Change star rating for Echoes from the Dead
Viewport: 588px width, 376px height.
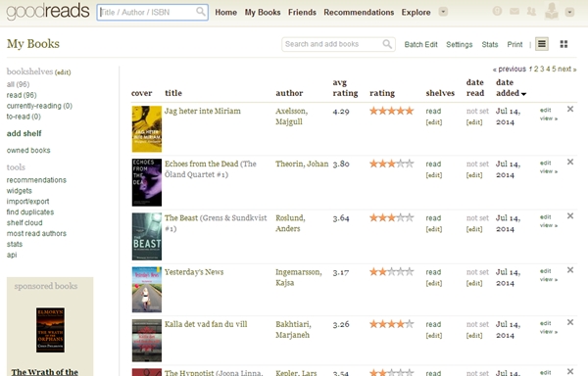pos(391,164)
